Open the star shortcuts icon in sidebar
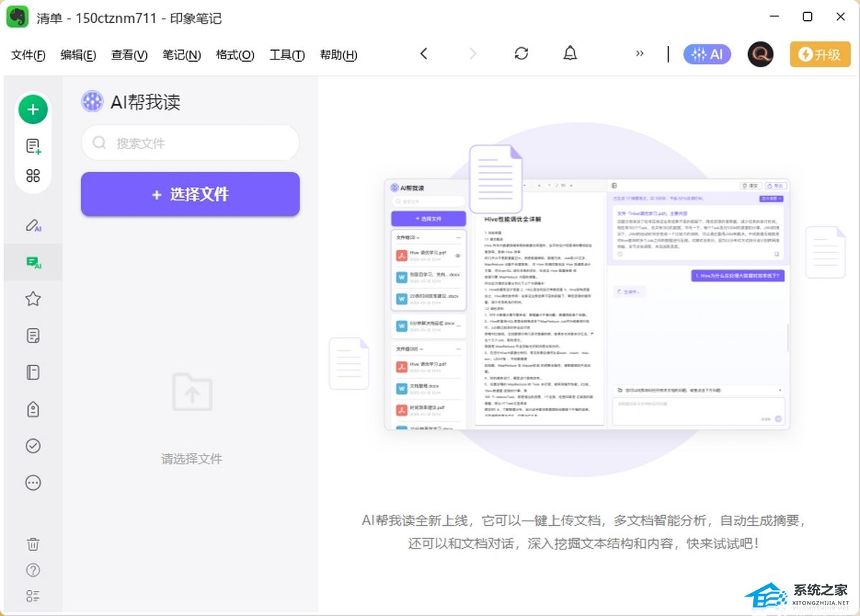 (33, 299)
